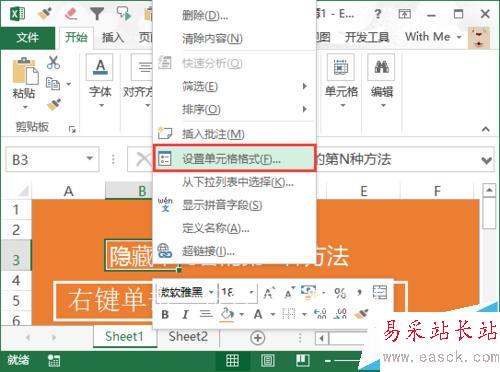
Task: Open the font name dropdown in mini toolbar
Action: click(211, 293)
